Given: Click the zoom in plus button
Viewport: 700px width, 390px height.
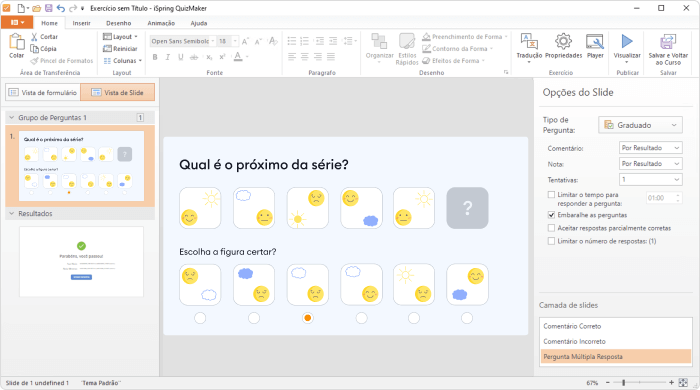Looking at the screenshot, I should click(671, 382).
